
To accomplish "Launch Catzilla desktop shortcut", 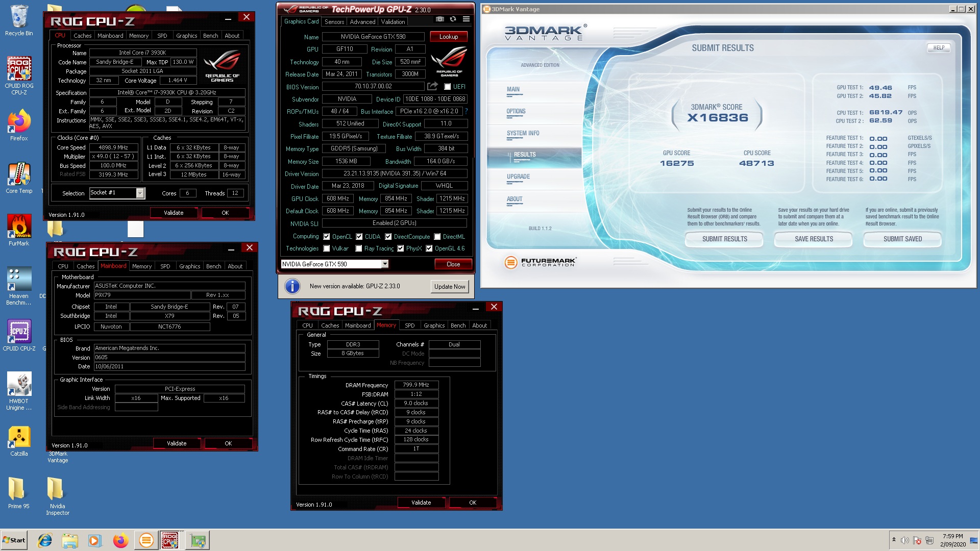I will (x=19, y=441).
